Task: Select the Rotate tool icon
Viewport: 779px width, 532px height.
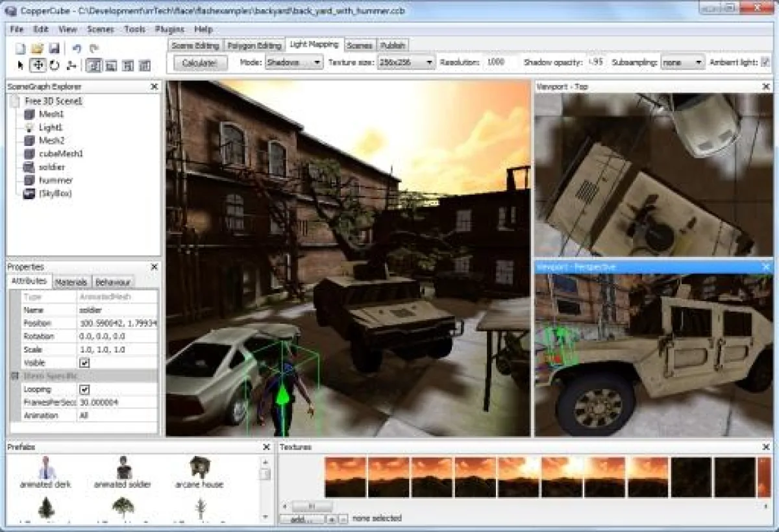Action: [x=53, y=64]
